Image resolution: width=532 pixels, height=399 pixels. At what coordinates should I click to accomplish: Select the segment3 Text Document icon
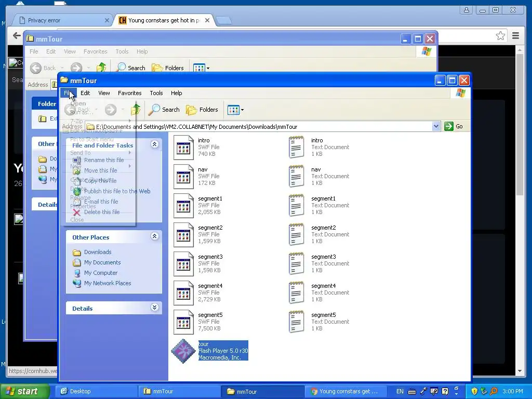(297, 264)
